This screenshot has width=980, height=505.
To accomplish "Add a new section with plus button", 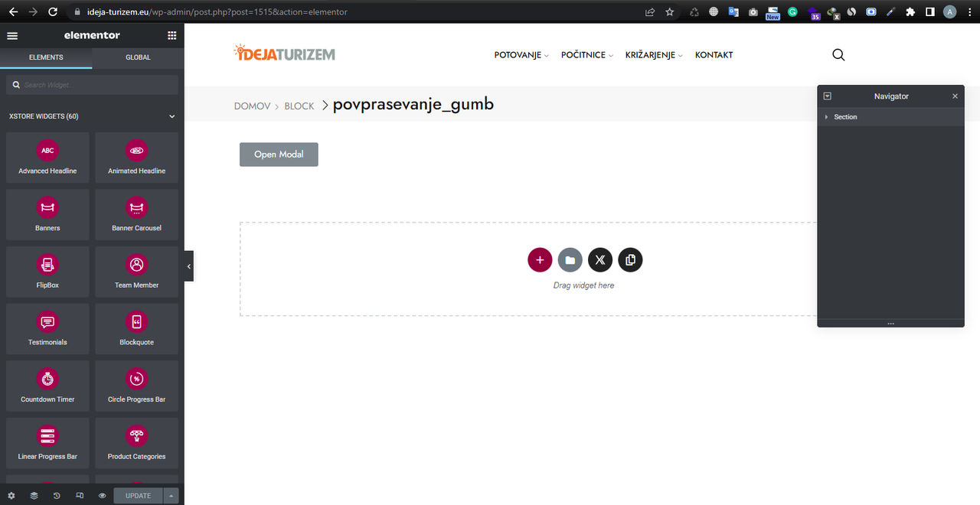I will (x=540, y=260).
